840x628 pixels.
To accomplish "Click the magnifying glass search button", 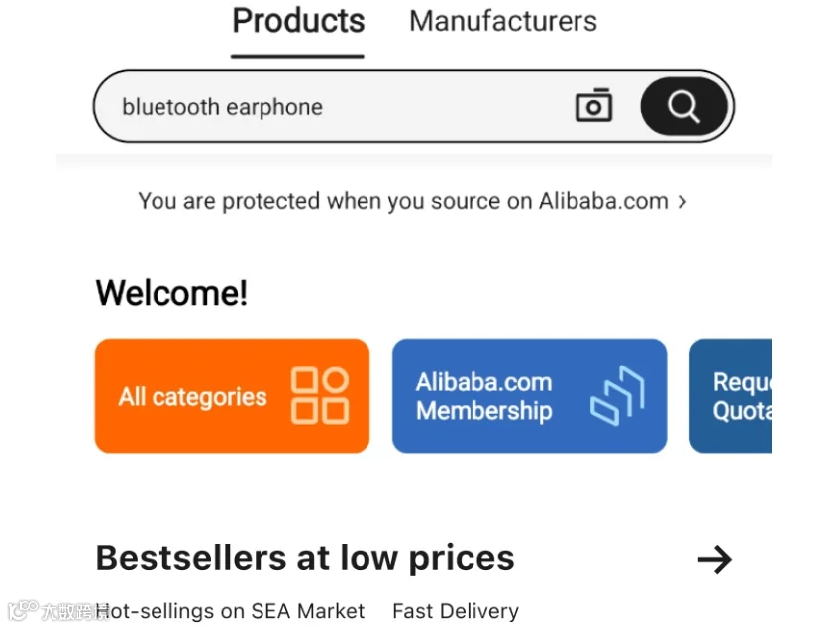I will [x=684, y=106].
